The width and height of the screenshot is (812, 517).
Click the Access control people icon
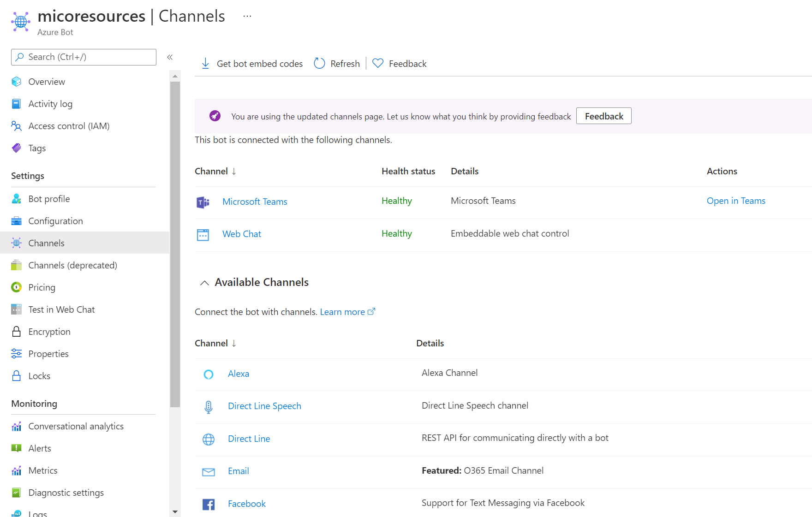coord(17,126)
